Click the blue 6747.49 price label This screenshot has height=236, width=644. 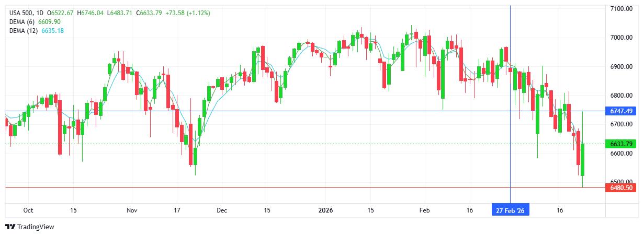point(621,111)
